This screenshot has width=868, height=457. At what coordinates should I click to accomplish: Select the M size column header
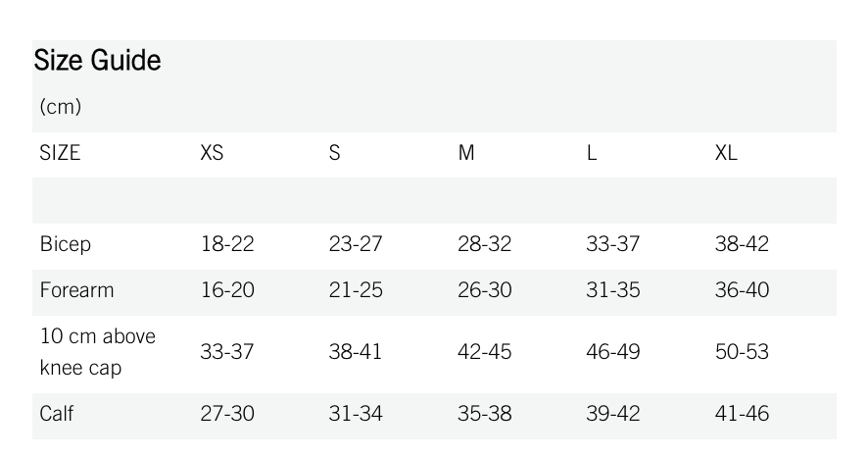(466, 154)
